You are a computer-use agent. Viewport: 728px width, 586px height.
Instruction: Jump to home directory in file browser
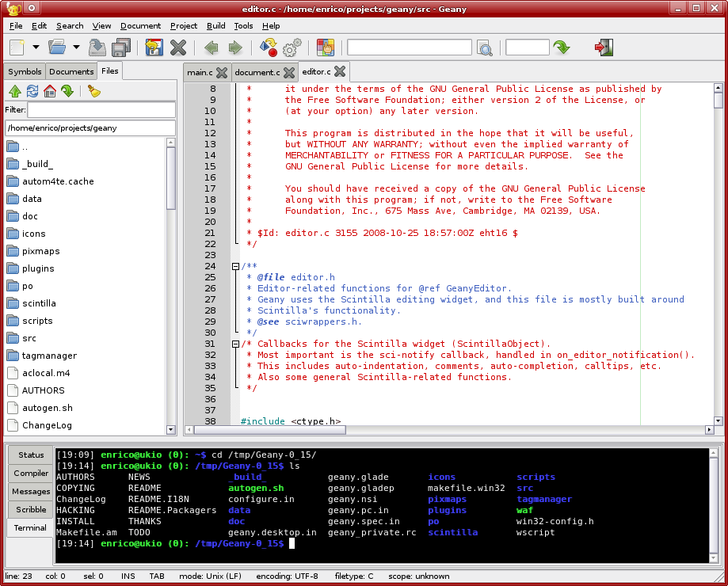[50, 91]
